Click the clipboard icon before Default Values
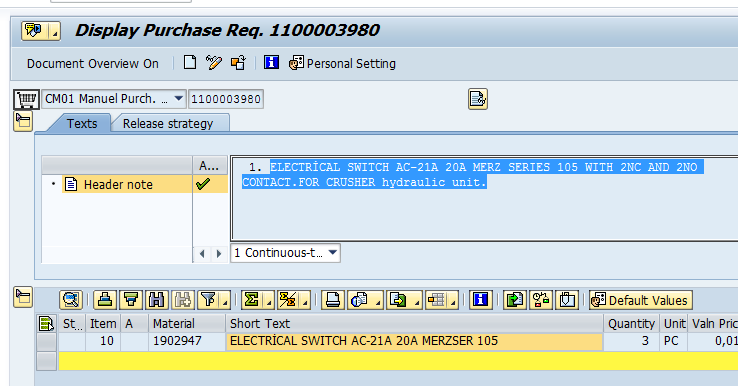Image resolution: width=738 pixels, height=386 pixels. [567, 300]
